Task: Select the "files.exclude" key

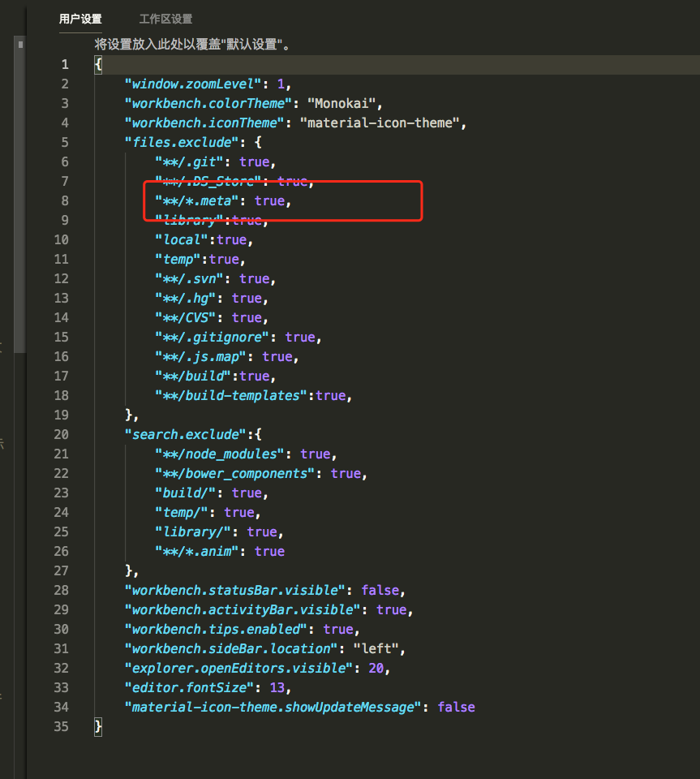Action: (178, 142)
